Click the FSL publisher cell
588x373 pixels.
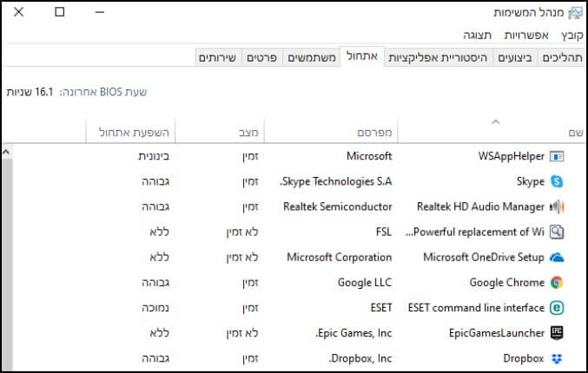384,232
